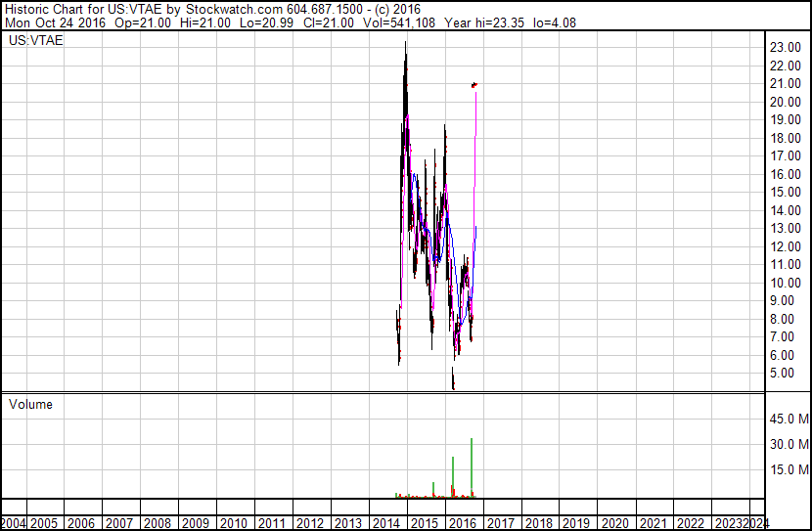The width and height of the screenshot is (812, 531).
Task: Click the tallest green volume bar in 2016
Action: [x=472, y=467]
